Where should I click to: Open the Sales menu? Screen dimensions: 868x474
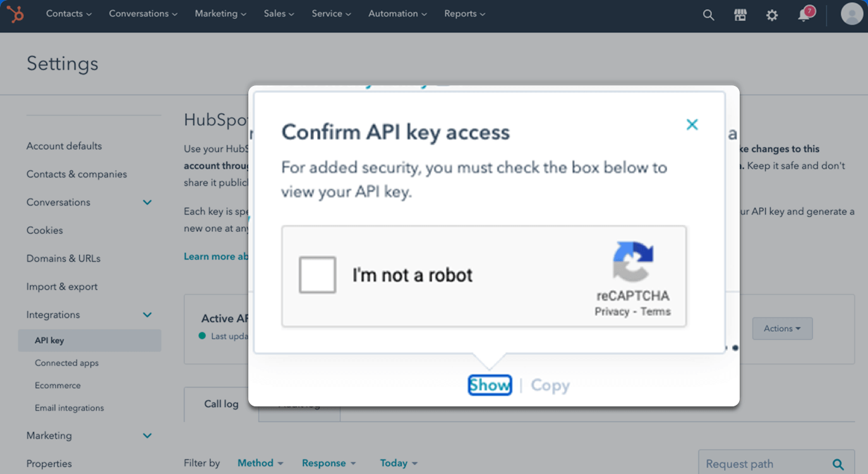[279, 13]
